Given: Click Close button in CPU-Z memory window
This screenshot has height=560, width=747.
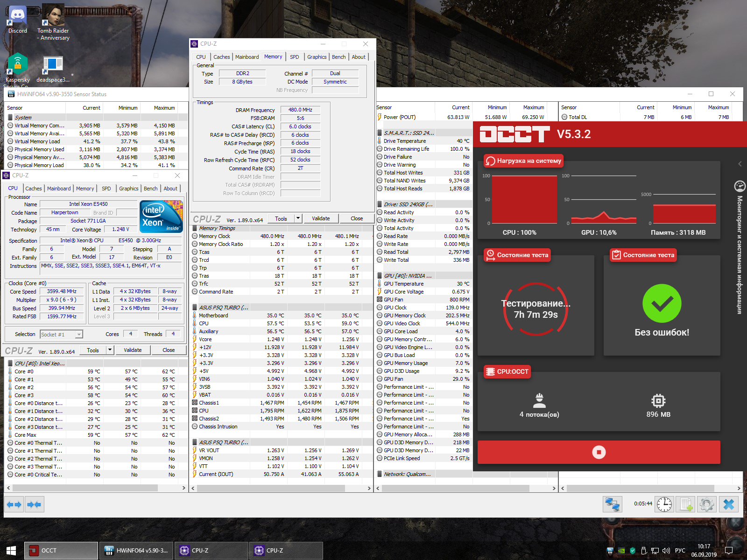Looking at the screenshot, I should [357, 218].
